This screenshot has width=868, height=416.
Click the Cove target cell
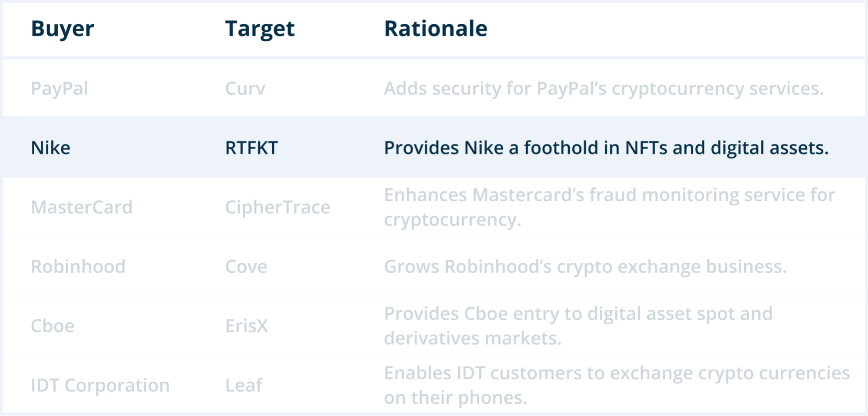246,266
